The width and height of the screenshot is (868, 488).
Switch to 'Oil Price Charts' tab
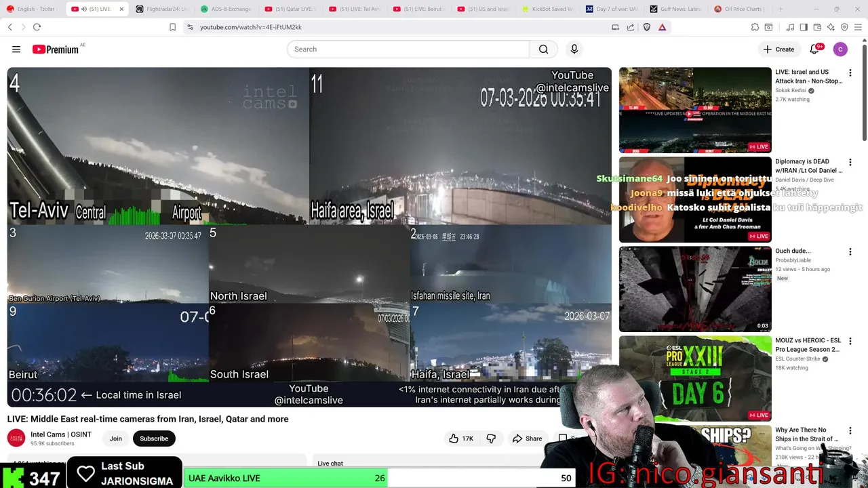coord(739,9)
